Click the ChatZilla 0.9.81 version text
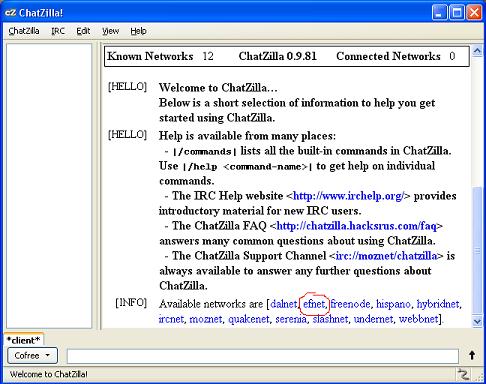This screenshot has width=486, height=384. pos(277,56)
